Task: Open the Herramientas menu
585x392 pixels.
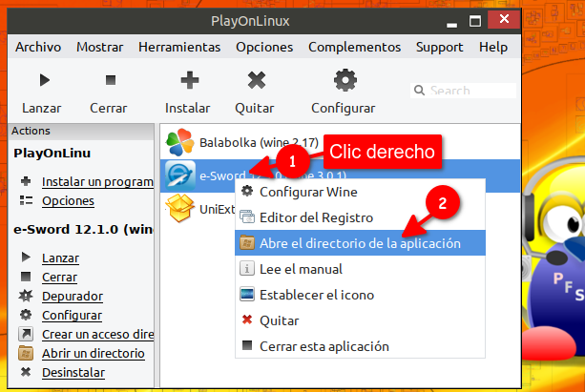Action: [179, 47]
